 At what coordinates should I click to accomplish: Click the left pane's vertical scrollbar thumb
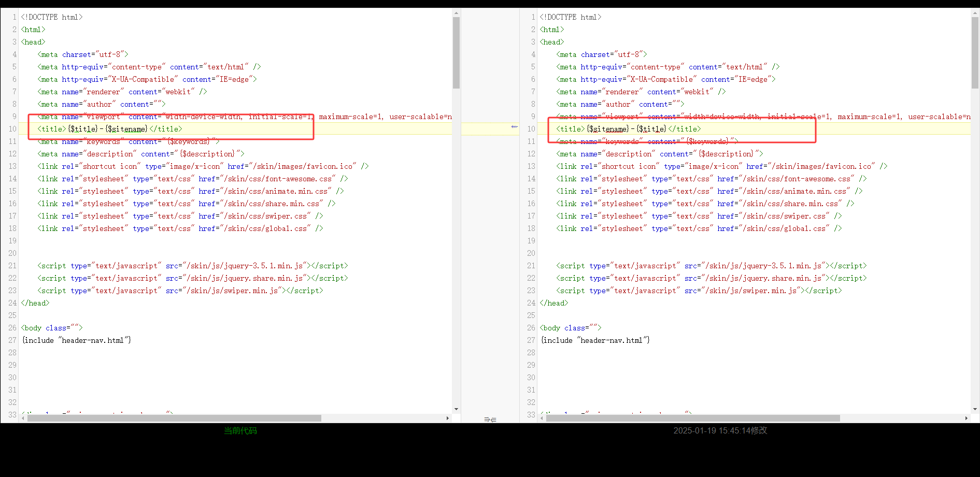coord(456,53)
